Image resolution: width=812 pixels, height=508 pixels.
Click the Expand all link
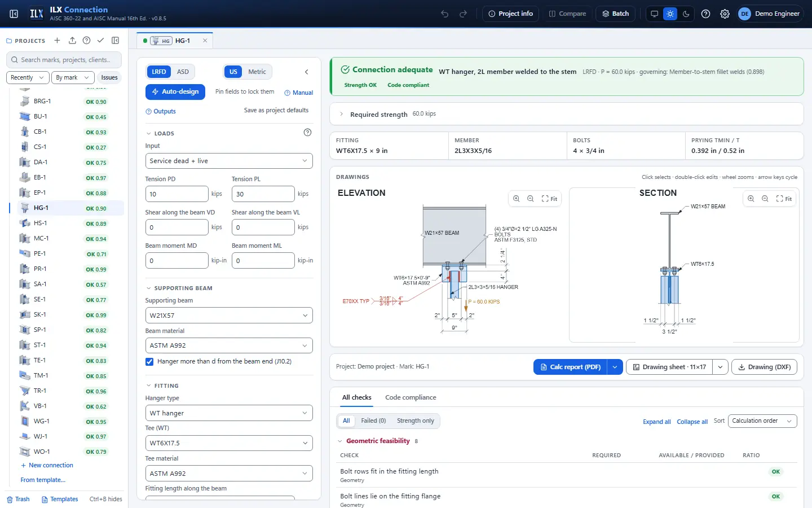[x=656, y=422]
